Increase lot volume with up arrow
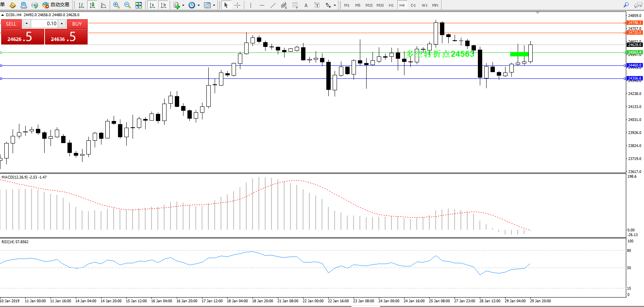 [62, 24]
